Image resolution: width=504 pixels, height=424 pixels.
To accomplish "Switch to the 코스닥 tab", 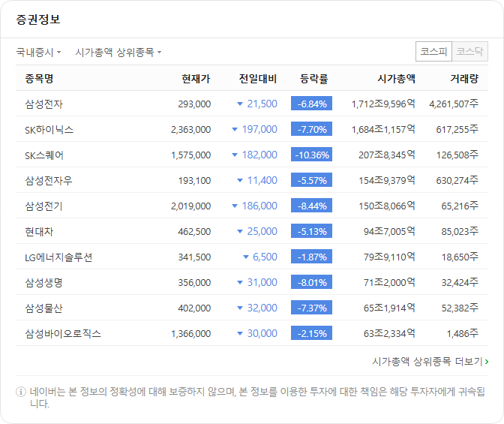I will [x=470, y=52].
